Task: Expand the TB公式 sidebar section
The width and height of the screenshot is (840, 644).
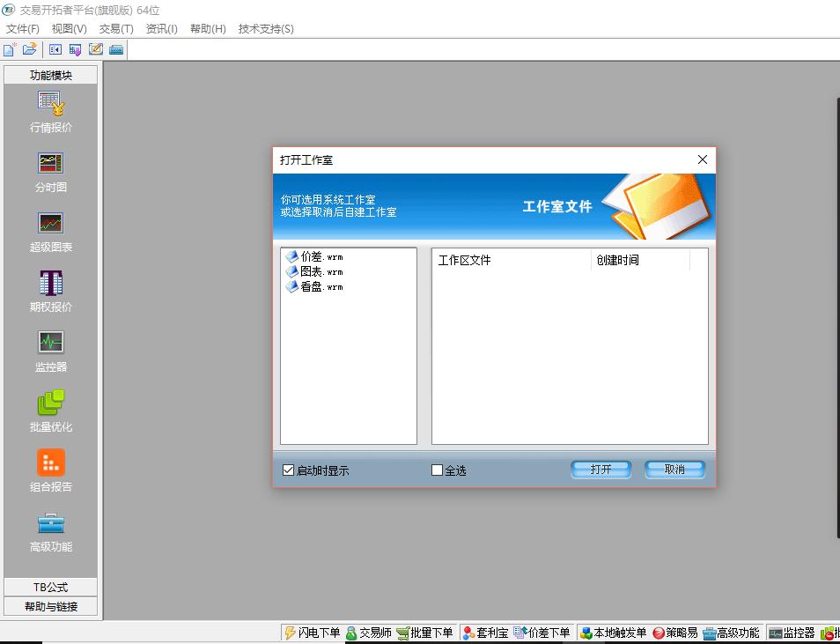Action: (x=50, y=587)
